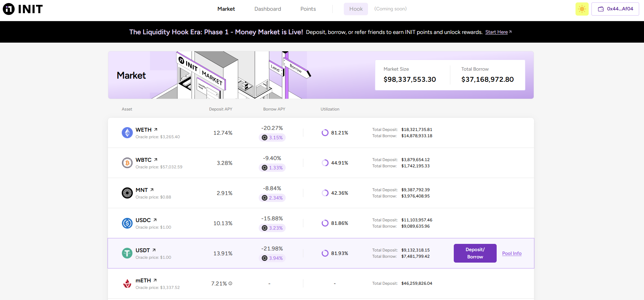The image size is (644, 300).
Task: Open mETH external link arrow
Action: point(155,280)
